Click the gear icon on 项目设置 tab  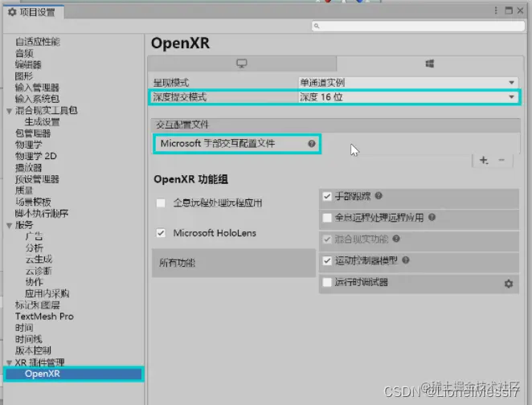click(x=12, y=12)
